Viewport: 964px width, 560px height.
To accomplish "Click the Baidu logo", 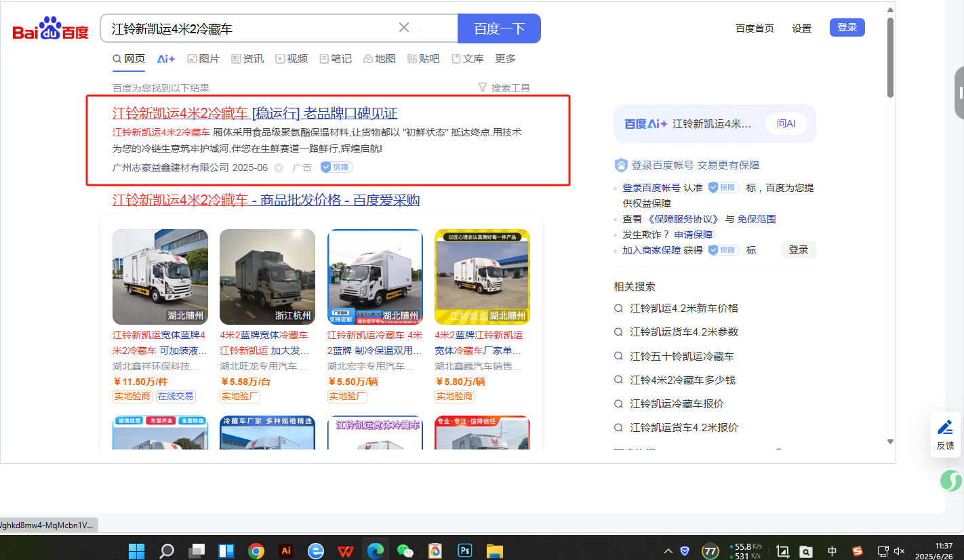I will [50, 30].
